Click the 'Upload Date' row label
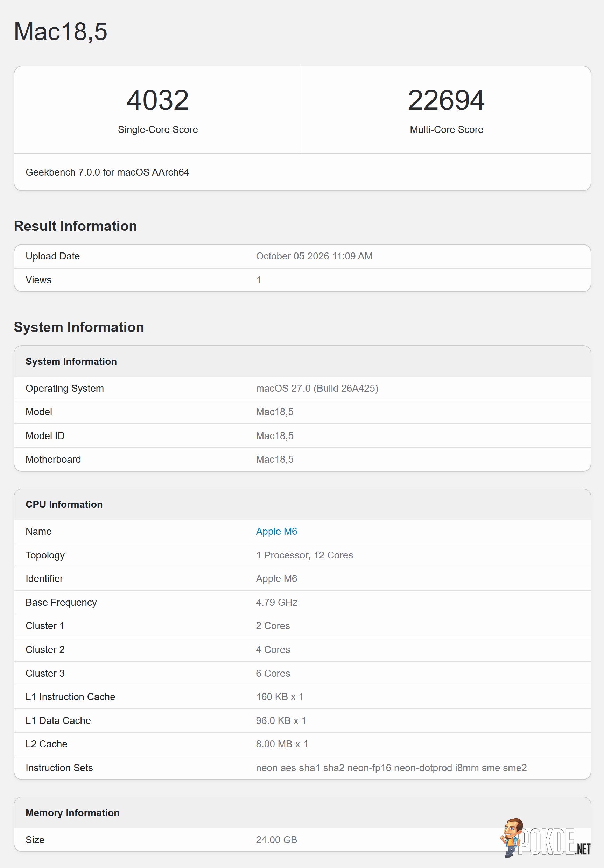604x868 pixels. (x=52, y=256)
